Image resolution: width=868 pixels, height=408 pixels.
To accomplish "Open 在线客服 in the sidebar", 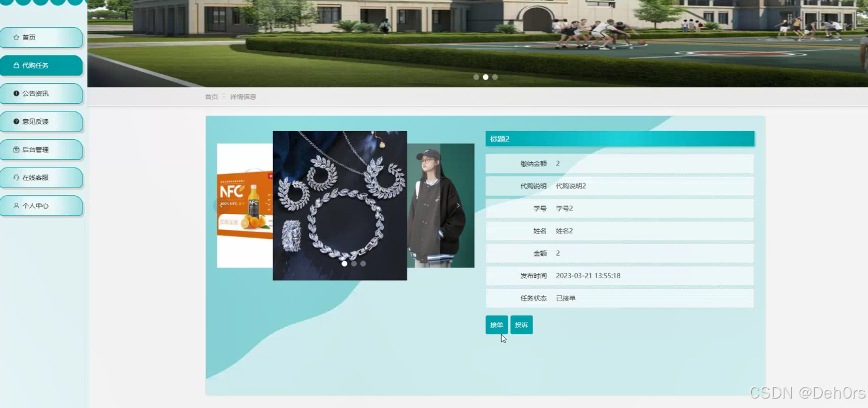I will pos(41,177).
